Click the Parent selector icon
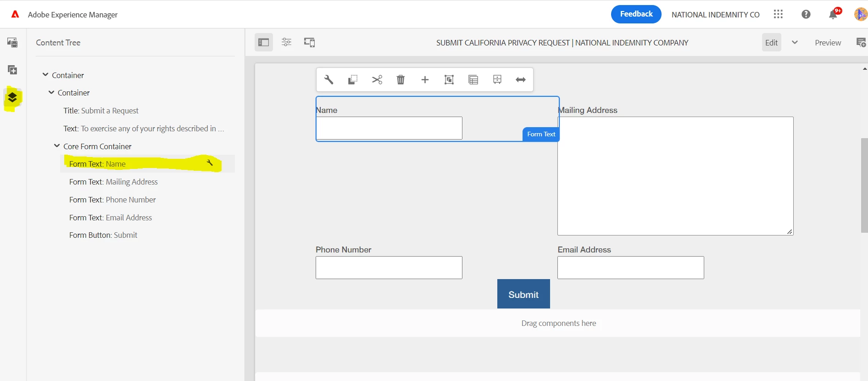868x381 pixels. 473,80
